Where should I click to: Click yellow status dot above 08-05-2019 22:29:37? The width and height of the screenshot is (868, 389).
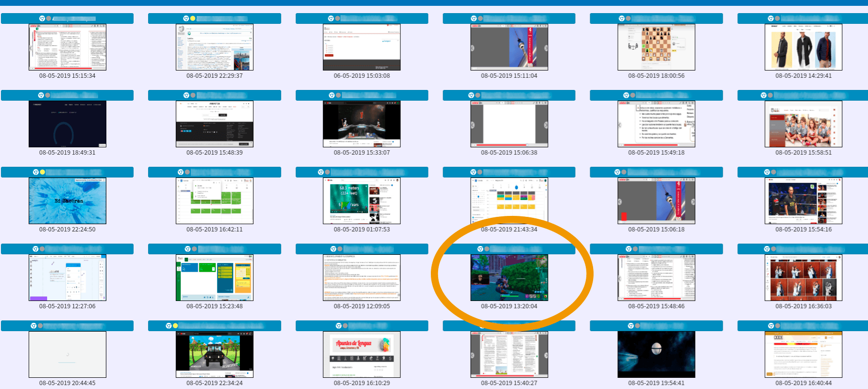(193, 18)
